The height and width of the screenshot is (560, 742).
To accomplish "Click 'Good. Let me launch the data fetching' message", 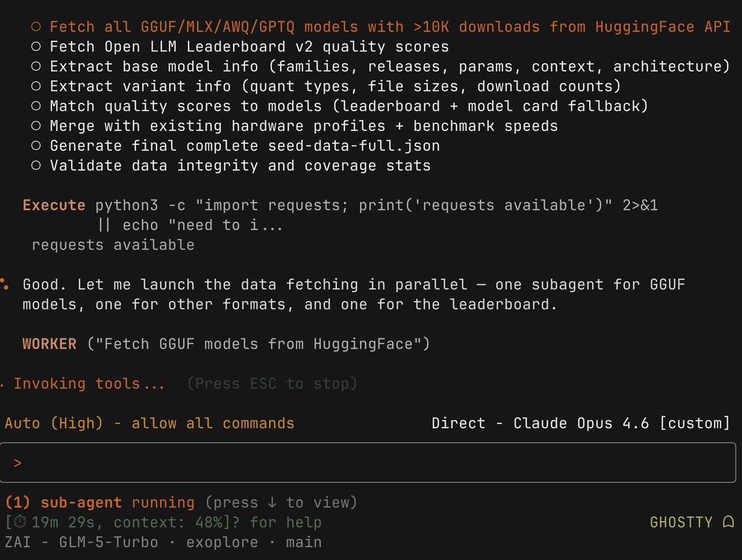I will (x=354, y=294).
